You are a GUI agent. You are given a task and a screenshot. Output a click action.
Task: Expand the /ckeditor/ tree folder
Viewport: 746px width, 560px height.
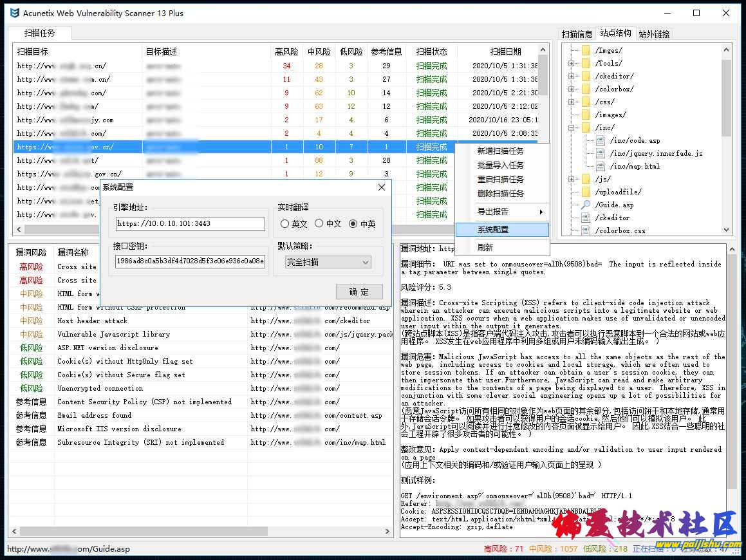click(x=571, y=76)
